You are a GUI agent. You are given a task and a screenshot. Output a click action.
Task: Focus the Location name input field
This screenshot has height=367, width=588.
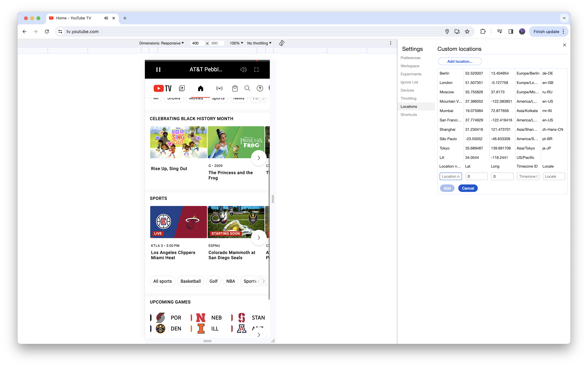click(451, 176)
